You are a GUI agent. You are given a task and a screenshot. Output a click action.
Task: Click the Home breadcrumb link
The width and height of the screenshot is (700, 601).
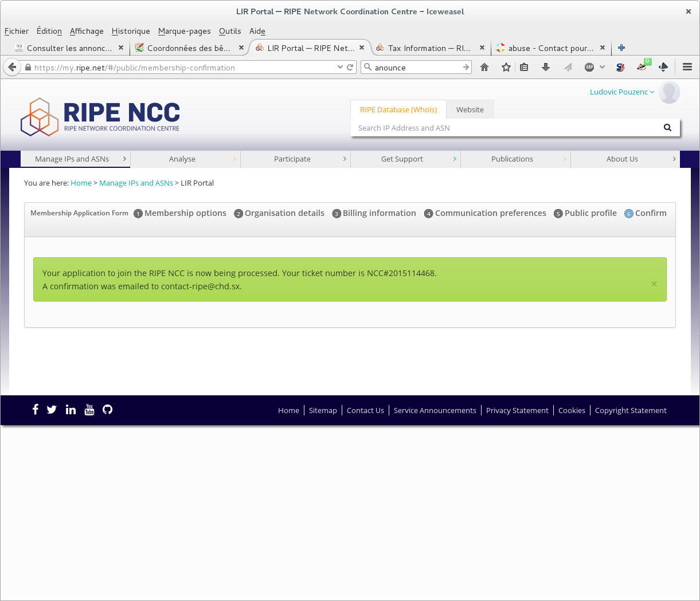[x=81, y=183]
